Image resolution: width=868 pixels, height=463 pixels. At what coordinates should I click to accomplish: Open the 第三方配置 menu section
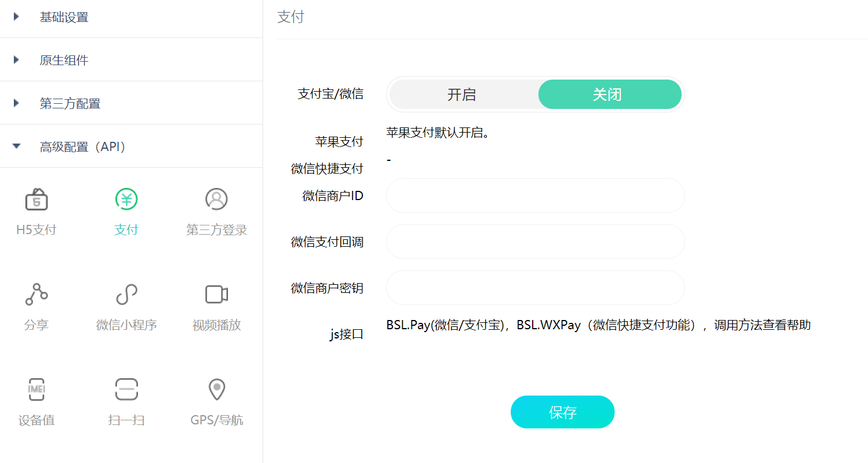click(131, 103)
